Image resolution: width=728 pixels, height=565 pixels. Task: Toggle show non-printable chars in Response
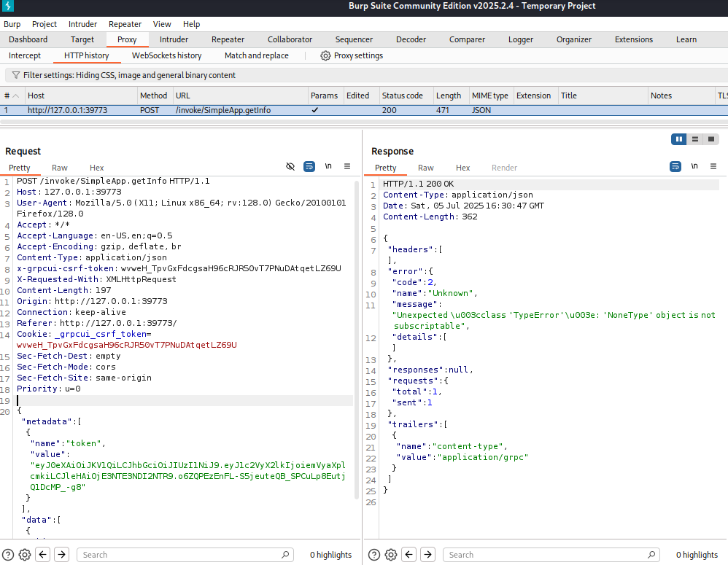click(x=694, y=167)
